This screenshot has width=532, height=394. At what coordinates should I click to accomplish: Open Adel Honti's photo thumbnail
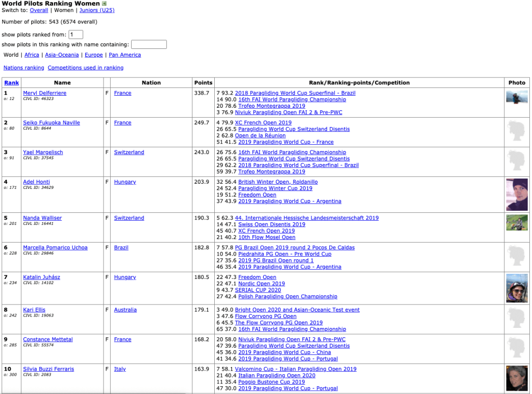pyautogui.click(x=516, y=194)
